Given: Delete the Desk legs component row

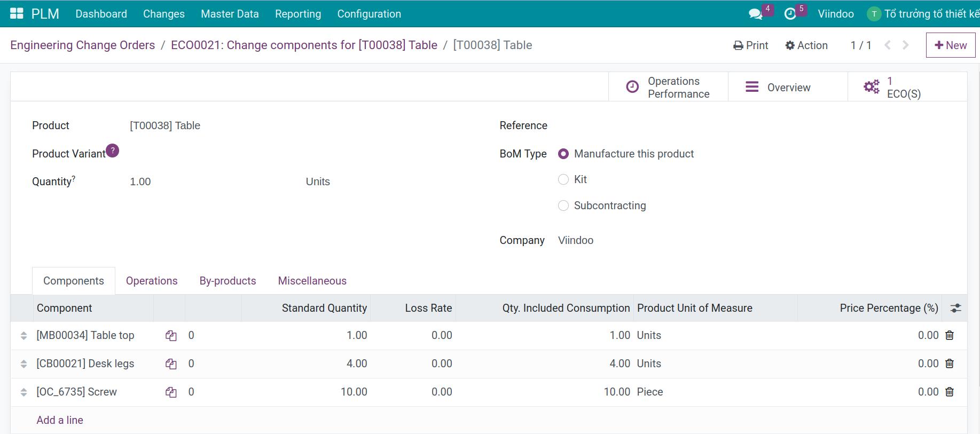Looking at the screenshot, I should pyautogui.click(x=950, y=364).
